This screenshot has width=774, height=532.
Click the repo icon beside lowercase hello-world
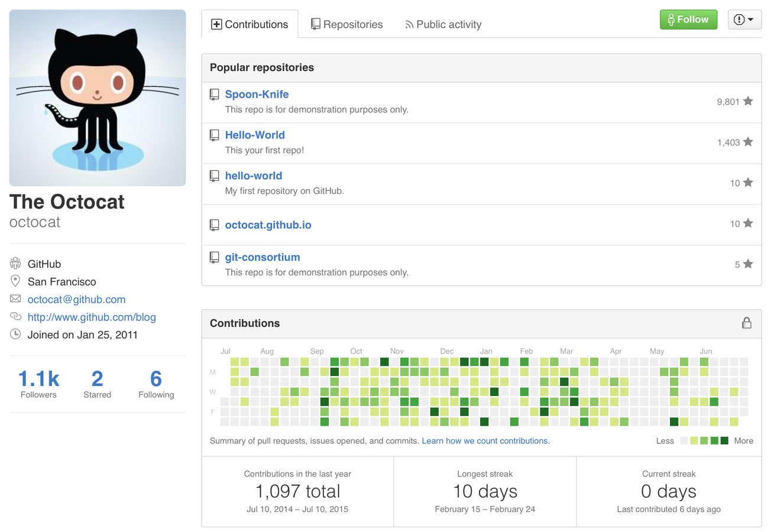(x=215, y=176)
